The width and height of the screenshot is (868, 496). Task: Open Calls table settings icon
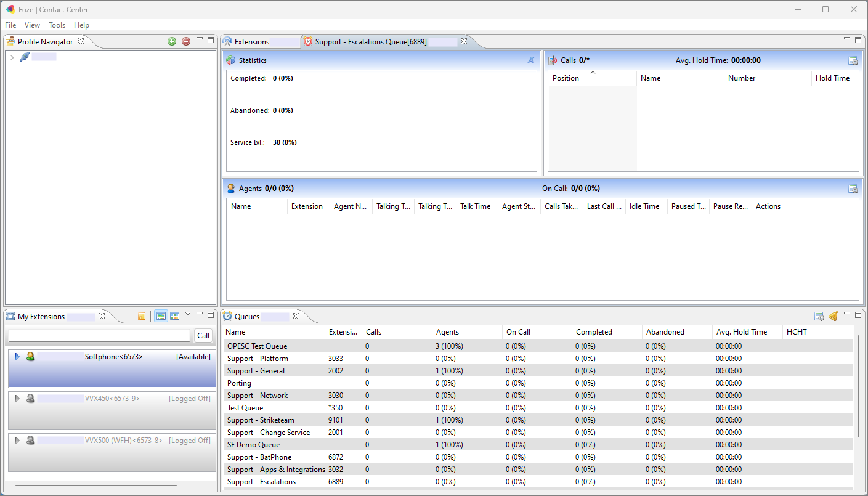tap(853, 60)
